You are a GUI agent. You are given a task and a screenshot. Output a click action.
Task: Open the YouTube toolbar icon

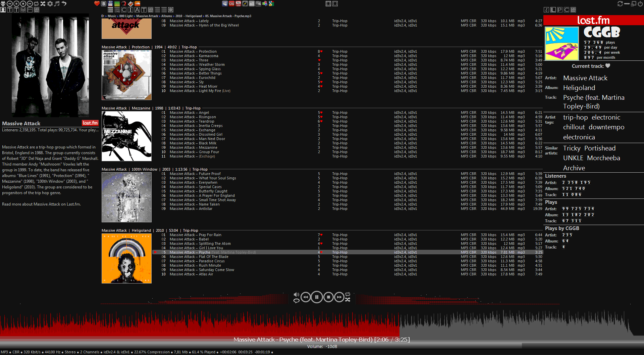(x=238, y=4)
